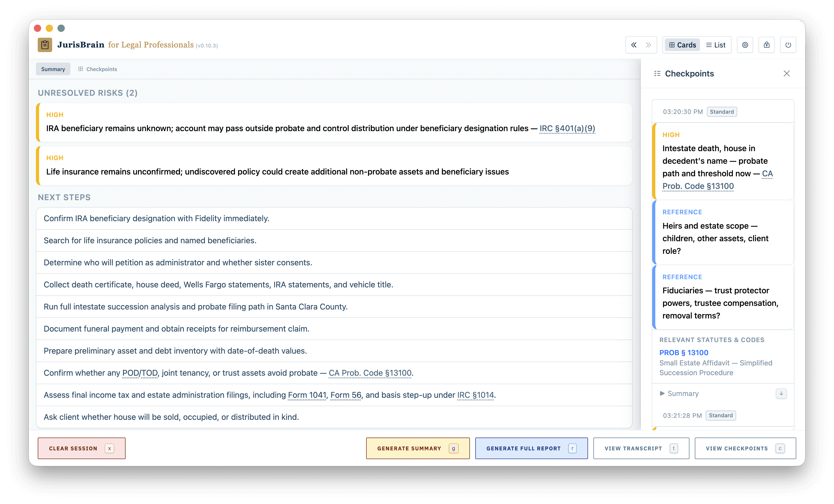Click the double-chevron right navigation icon
The height and width of the screenshot is (504, 834).
pos(648,45)
